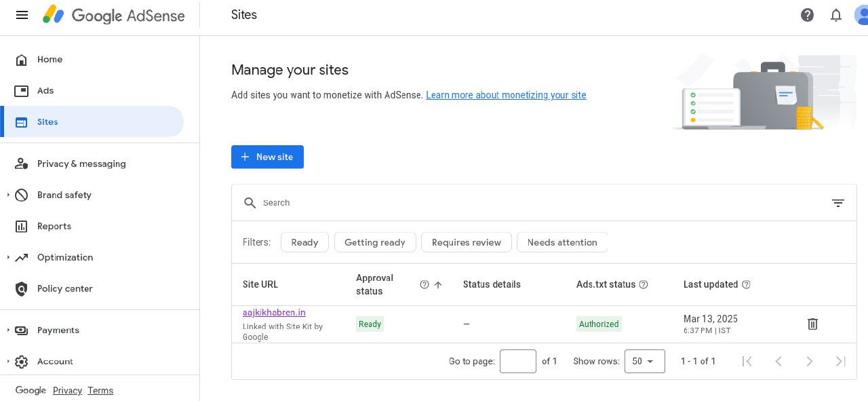The image size is (868, 401).
Task: Click the Go to page input box
Action: (x=518, y=362)
